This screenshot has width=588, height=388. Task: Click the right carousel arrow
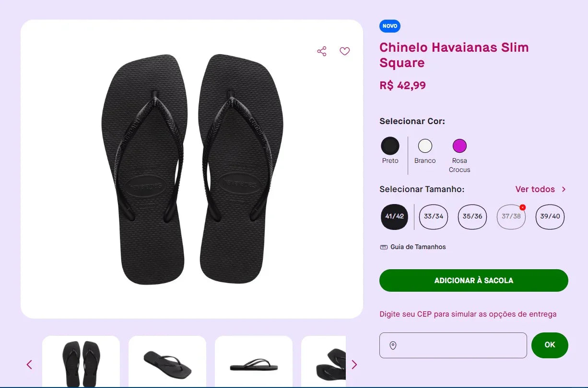click(354, 364)
